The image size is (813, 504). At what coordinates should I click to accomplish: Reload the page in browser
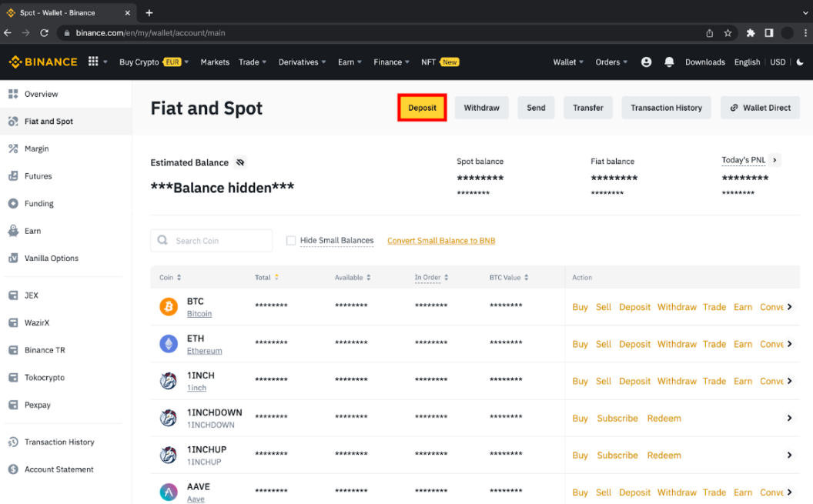click(45, 33)
